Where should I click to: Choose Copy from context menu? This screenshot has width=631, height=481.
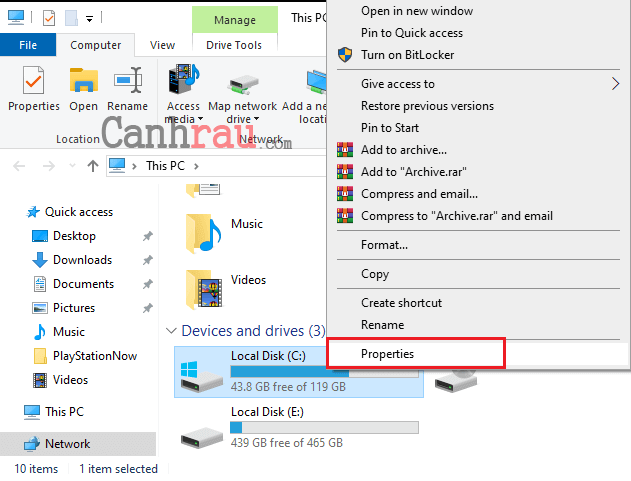[375, 274]
